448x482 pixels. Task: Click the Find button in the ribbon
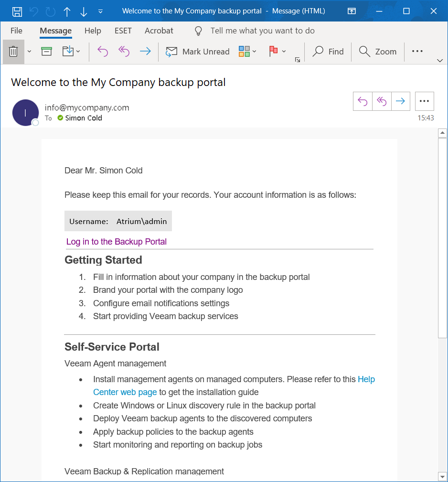[328, 51]
